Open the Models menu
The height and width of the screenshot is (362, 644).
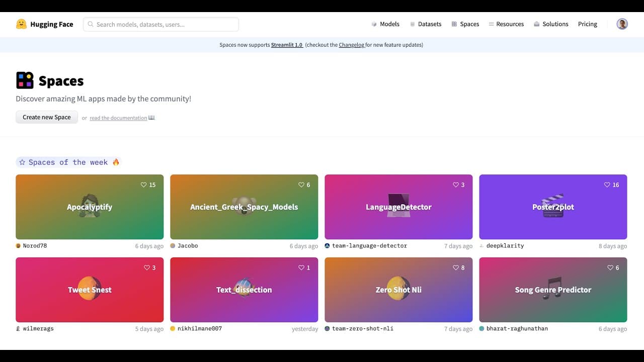coord(385,24)
